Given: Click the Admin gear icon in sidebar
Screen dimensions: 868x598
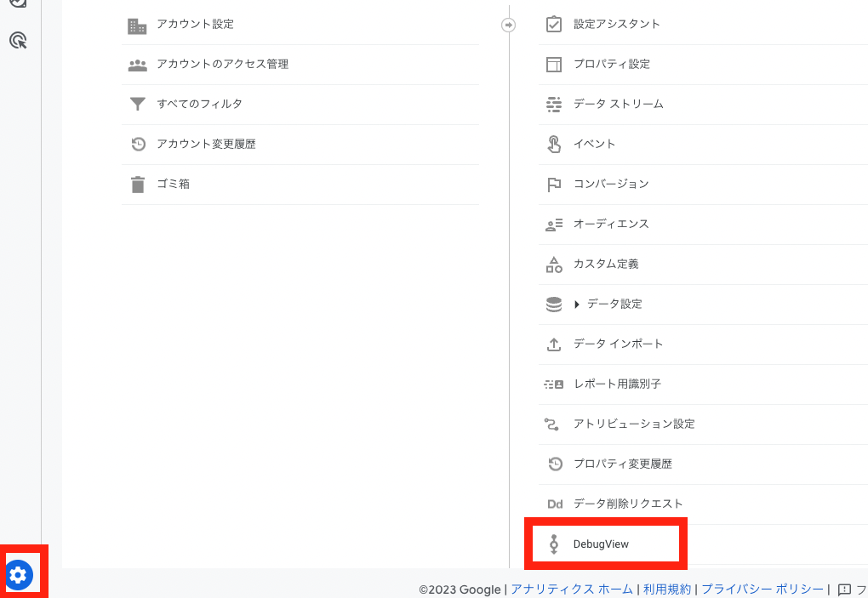Looking at the screenshot, I should [20, 575].
